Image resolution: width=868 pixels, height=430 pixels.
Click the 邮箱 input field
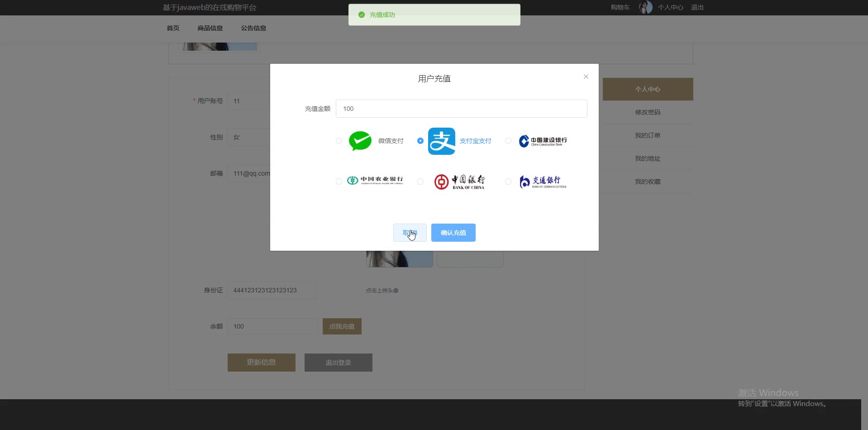point(249,173)
